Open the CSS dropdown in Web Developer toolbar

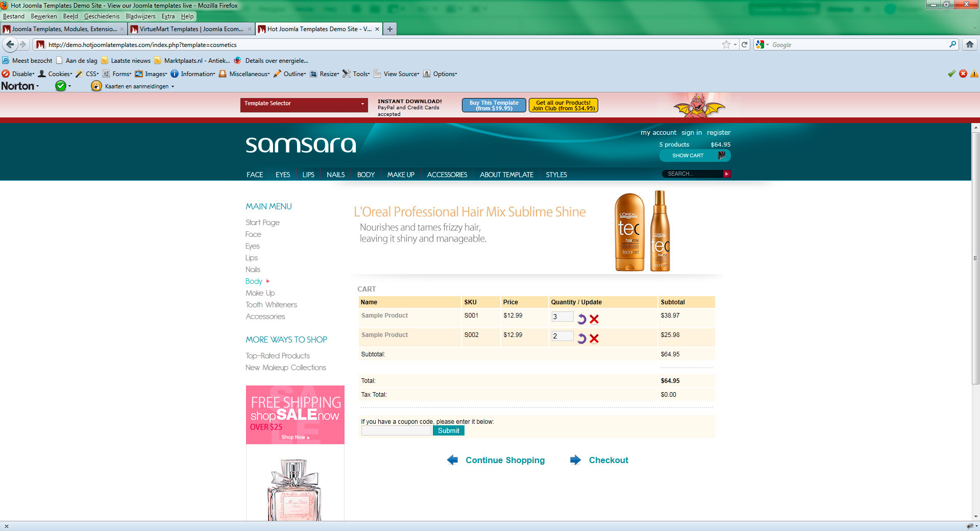pyautogui.click(x=87, y=74)
